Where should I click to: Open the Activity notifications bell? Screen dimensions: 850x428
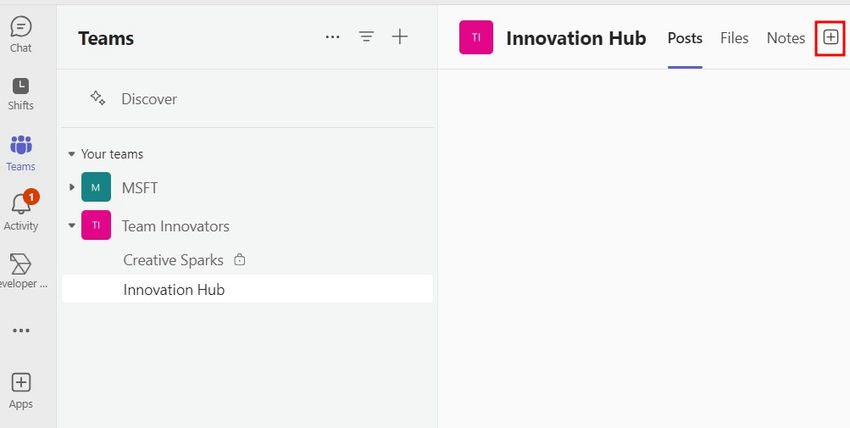[x=20, y=210]
